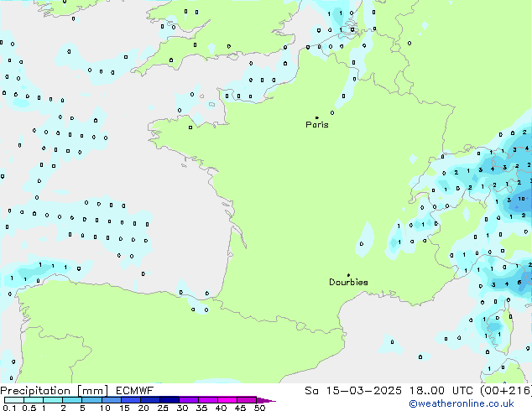Select the 25–30 mm dark blue swatch
The image size is (532, 411).
pyautogui.click(x=169, y=400)
